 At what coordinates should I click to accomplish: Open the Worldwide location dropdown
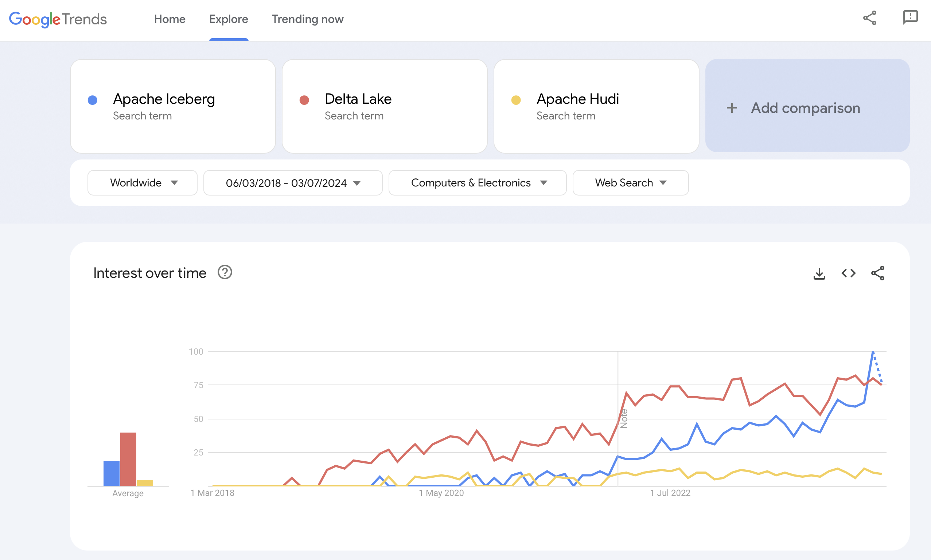coord(142,183)
